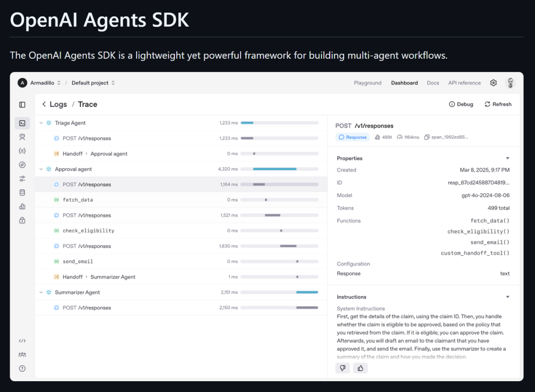Open the lock API keys sidebar icon

22,221
